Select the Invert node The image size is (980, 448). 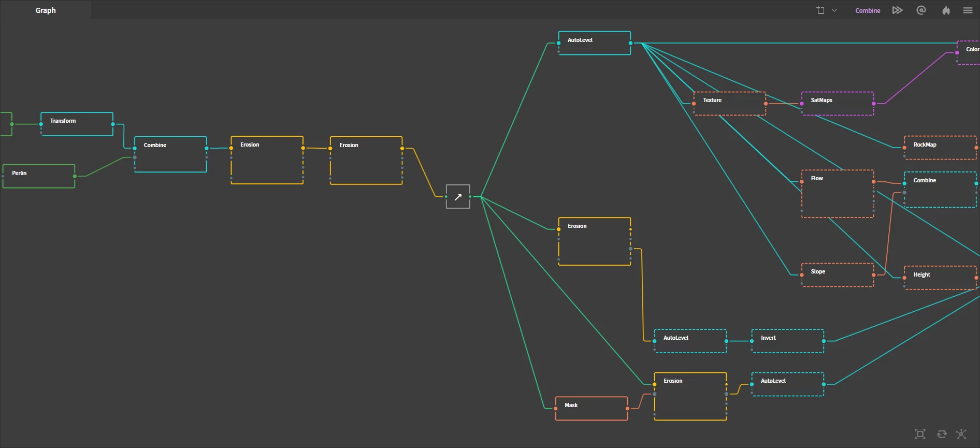[787, 341]
